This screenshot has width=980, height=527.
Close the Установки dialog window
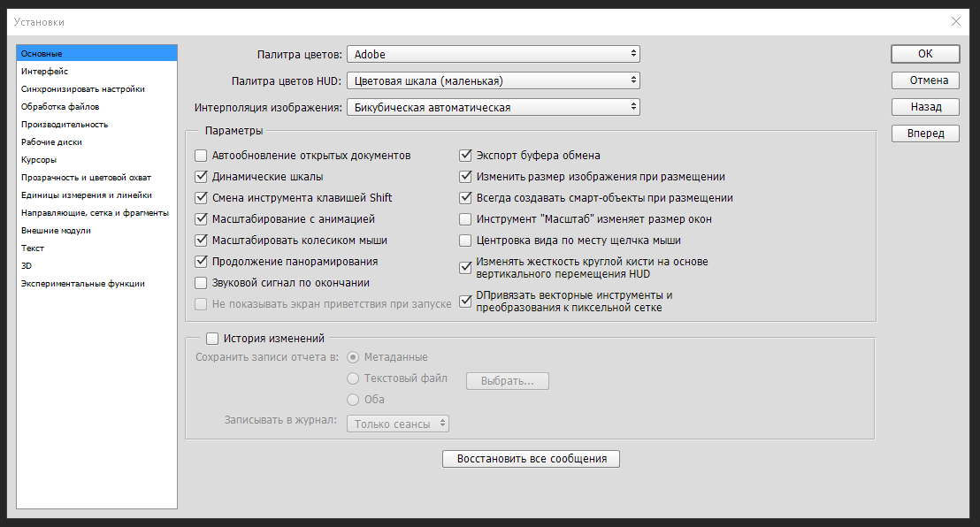point(955,21)
